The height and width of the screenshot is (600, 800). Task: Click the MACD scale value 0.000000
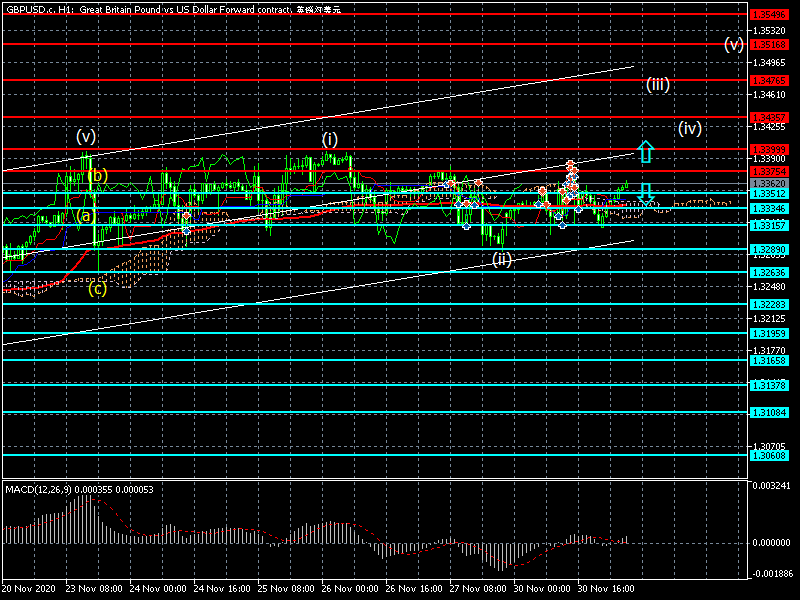pyautogui.click(x=771, y=542)
